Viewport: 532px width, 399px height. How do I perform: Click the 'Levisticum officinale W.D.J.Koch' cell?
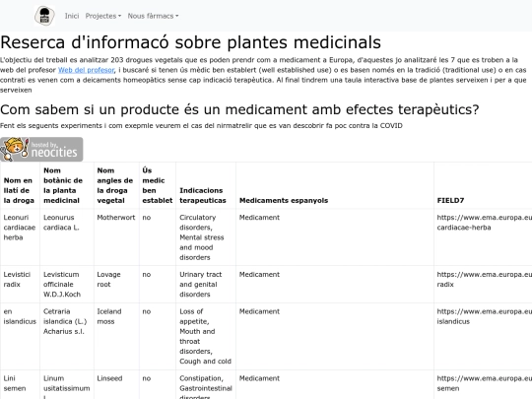tap(67, 285)
